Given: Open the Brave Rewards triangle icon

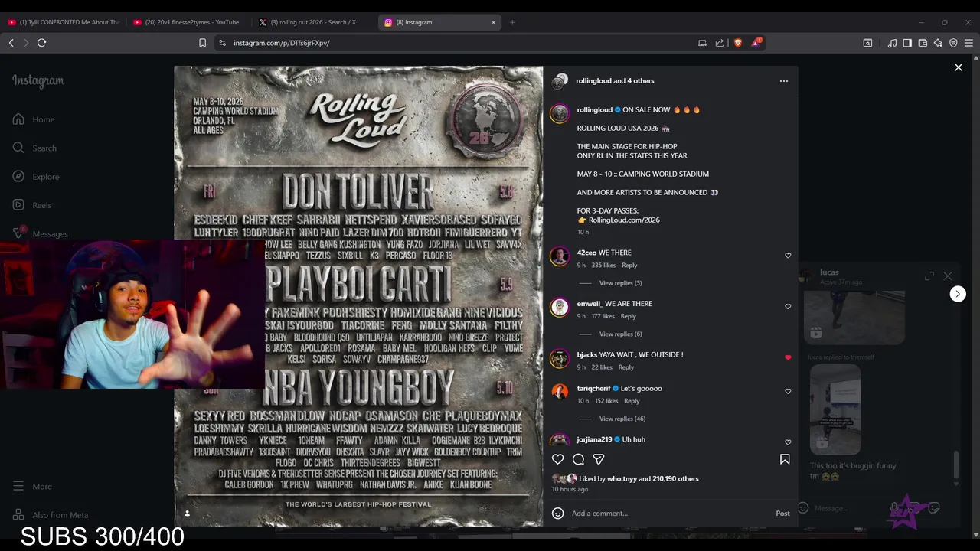Looking at the screenshot, I should (x=756, y=43).
